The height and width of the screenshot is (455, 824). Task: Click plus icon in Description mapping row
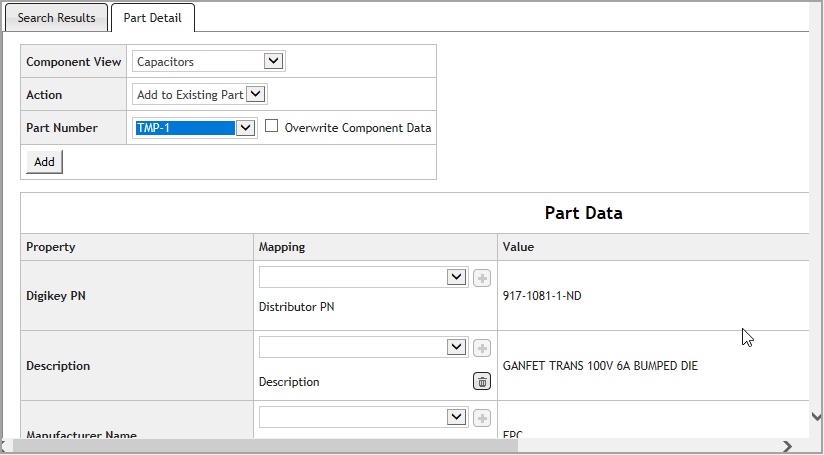pos(482,348)
